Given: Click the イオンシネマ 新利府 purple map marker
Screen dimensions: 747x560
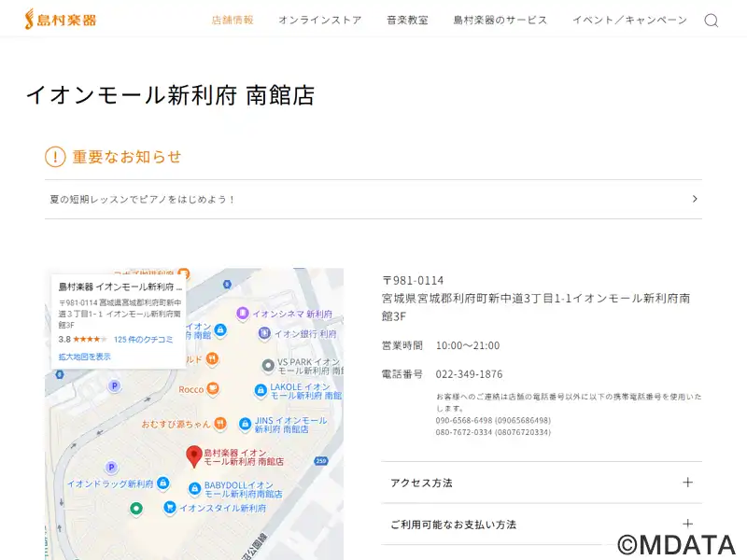Looking at the screenshot, I should point(243,314).
